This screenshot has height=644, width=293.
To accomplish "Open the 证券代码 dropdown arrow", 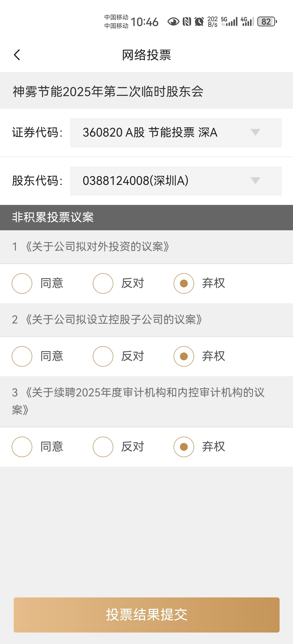I will tap(255, 132).
